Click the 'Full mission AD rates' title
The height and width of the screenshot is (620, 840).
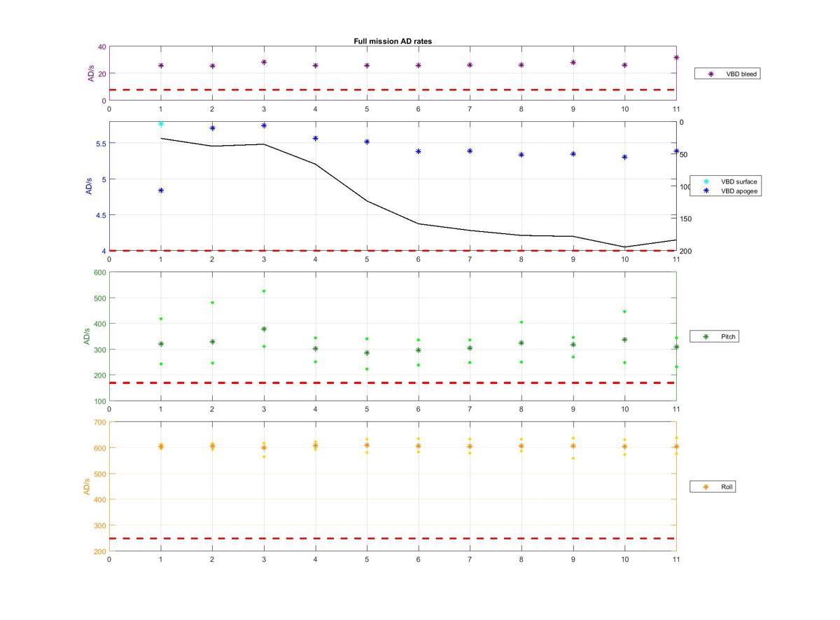(x=393, y=41)
